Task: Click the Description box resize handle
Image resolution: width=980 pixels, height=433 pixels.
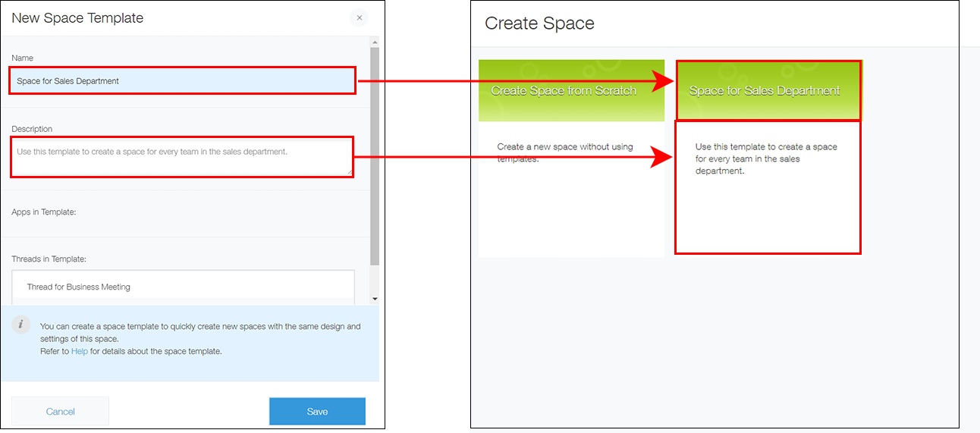Action: click(350, 173)
